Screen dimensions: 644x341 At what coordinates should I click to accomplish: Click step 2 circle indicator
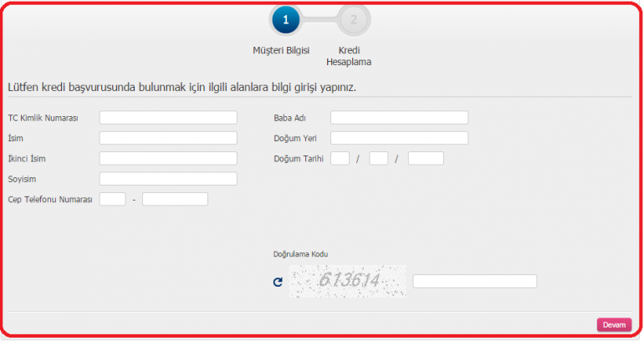354,20
